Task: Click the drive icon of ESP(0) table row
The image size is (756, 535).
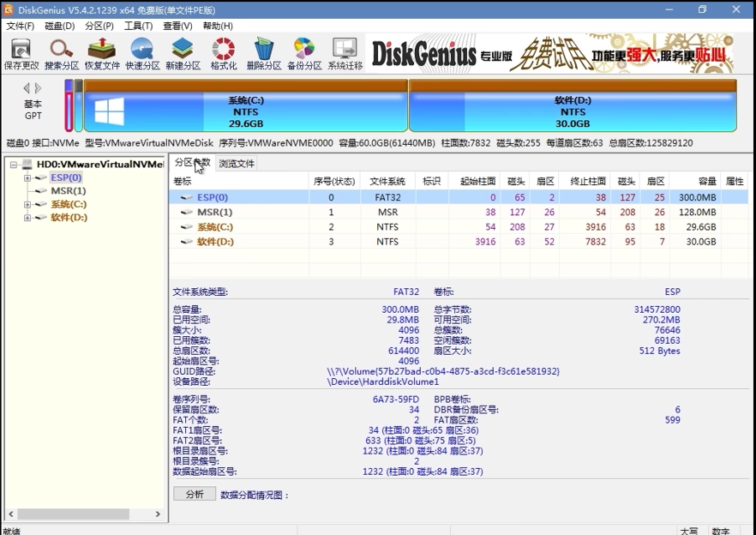Action: click(186, 197)
